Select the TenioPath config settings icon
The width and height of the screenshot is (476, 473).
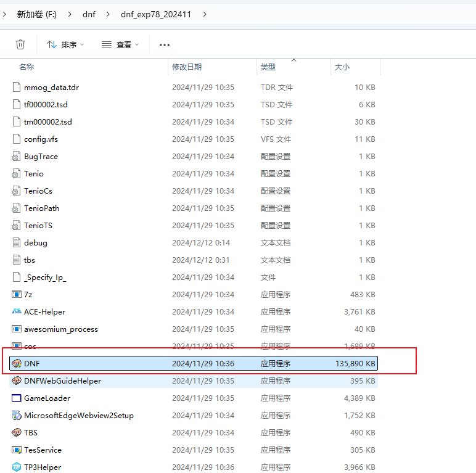click(16, 208)
